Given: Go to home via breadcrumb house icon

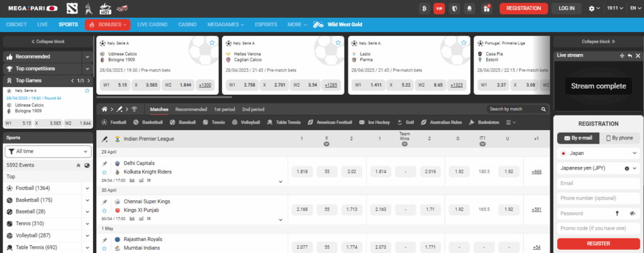Looking at the screenshot, I should (105, 109).
